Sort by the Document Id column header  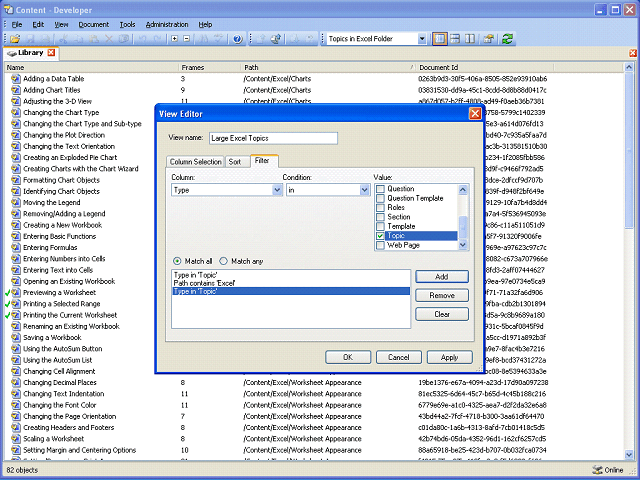(484, 67)
